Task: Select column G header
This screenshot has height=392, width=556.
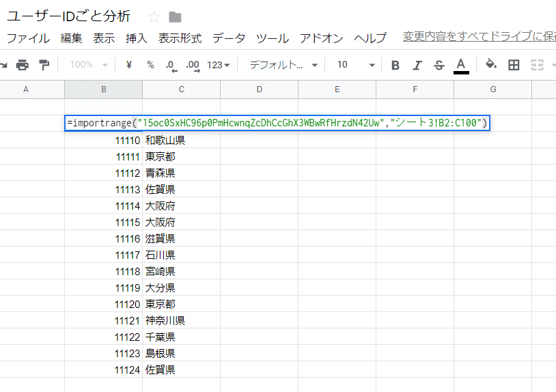Action: click(x=493, y=89)
